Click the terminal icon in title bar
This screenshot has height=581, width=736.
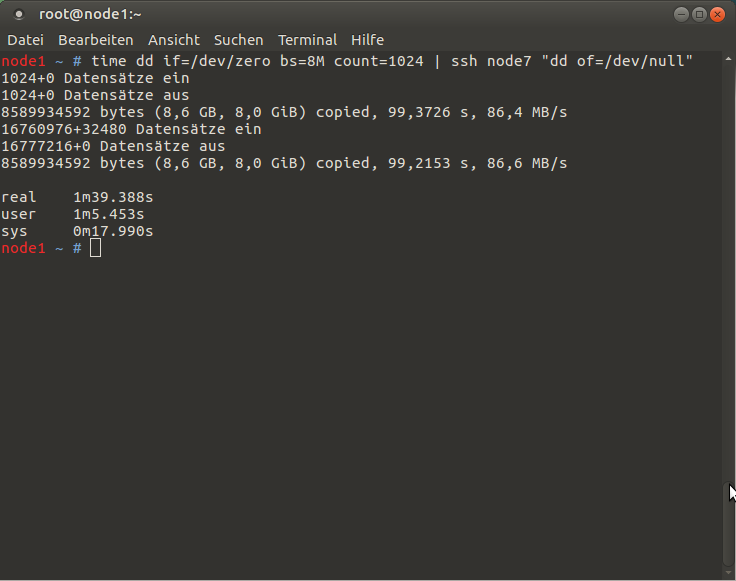(x=19, y=15)
